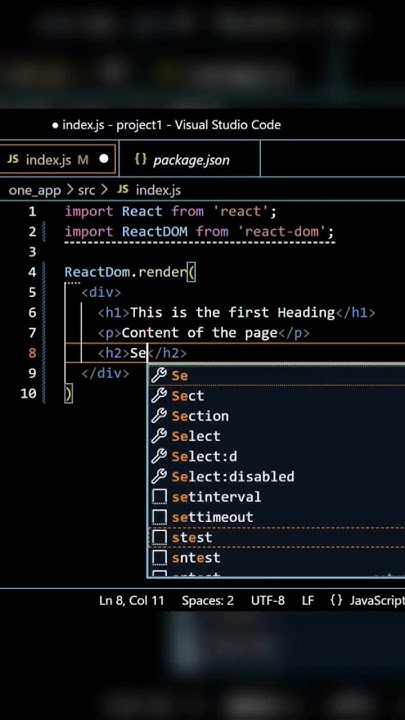This screenshot has height=720, width=405.
Task: Switch to the package.json tab
Action: point(190,159)
